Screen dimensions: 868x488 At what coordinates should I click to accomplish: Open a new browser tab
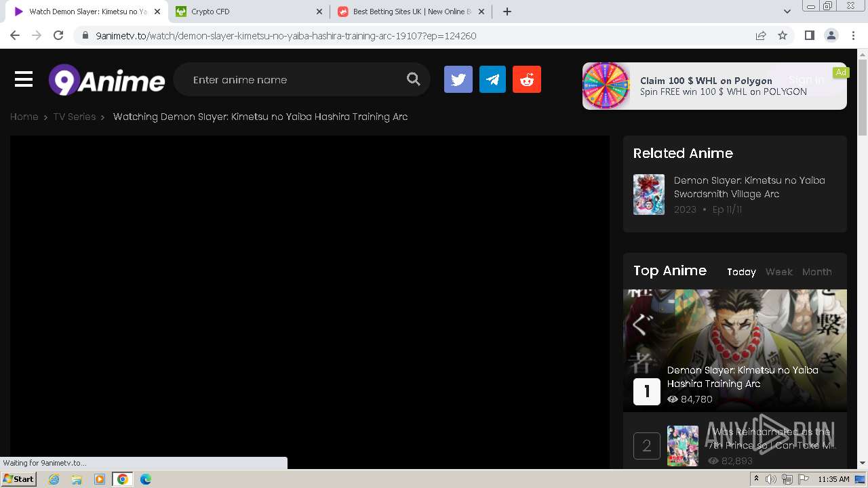(507, 12)
